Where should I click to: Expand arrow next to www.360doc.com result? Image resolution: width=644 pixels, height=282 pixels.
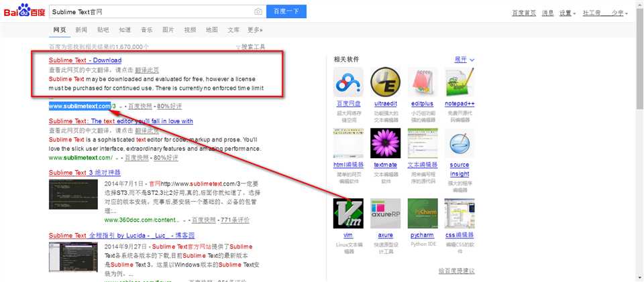coord(184,220)
